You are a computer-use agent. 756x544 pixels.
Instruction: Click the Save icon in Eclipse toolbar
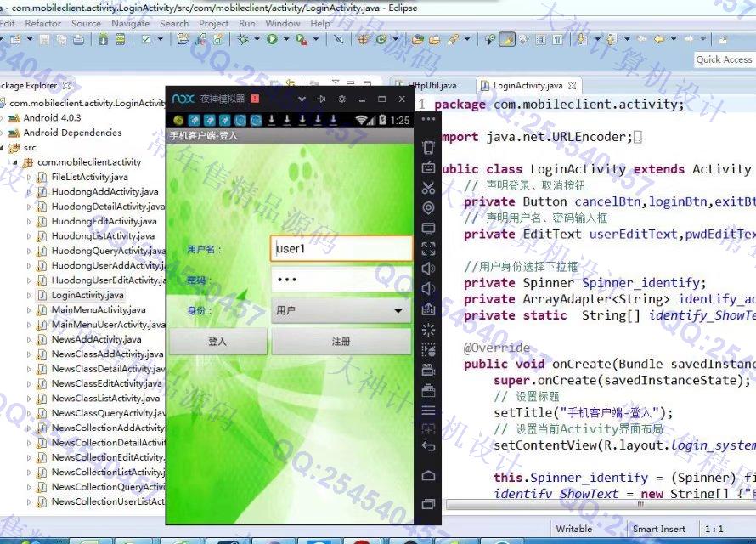(x=45, y=40)
